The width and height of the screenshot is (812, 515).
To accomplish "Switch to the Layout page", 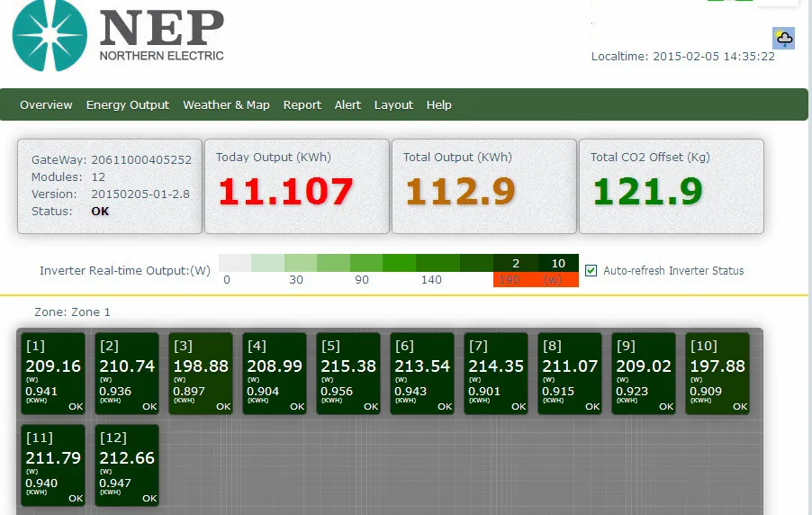I will pyautogui.click(x=393, y=104).
